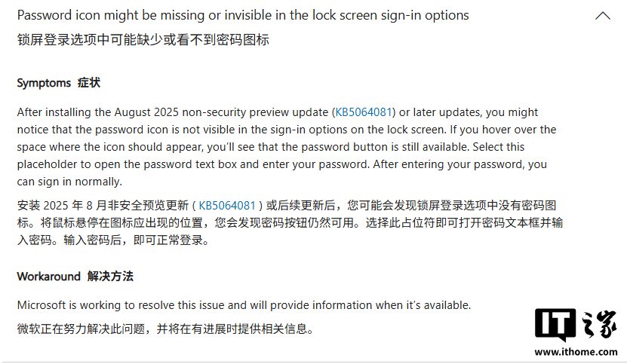Click the phrase 'can sign in normally'
The width and height of the screenshot is (627, 364).
click(69, 182)
